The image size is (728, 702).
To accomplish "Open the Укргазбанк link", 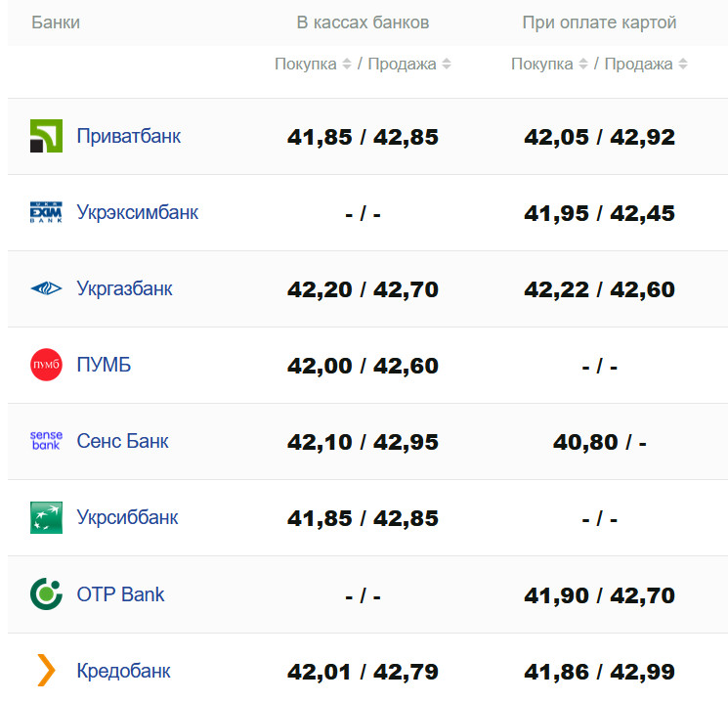I will (x=124, y=288).
